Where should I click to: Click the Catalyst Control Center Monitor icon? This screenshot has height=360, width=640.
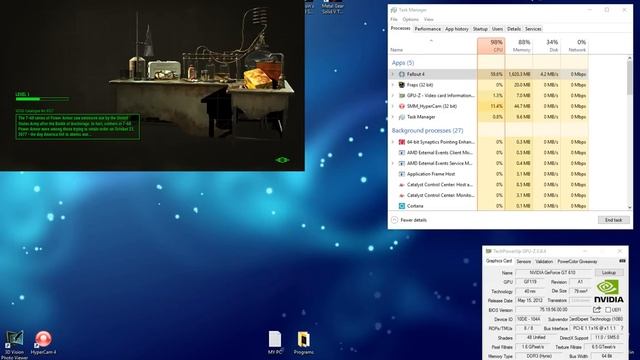[x=402, y=195]
